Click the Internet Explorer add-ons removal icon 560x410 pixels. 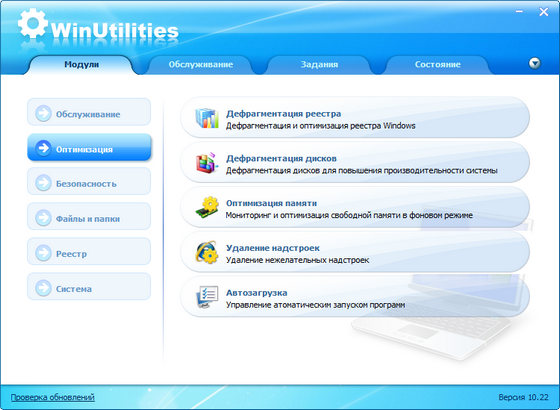pyautogui.click(x=207, y=252)
